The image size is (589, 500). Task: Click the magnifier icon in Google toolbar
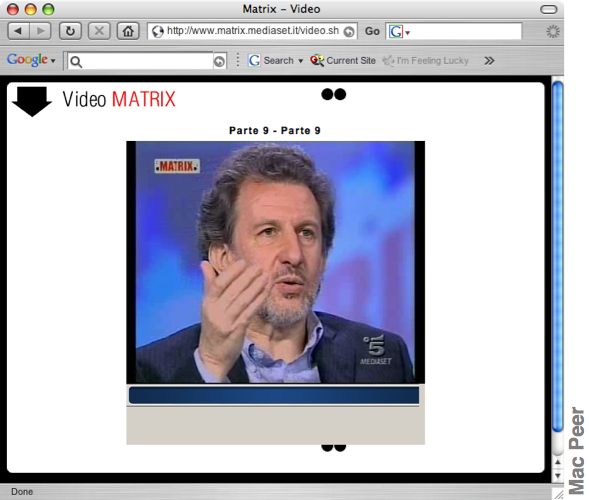click(x=76, y=62)
